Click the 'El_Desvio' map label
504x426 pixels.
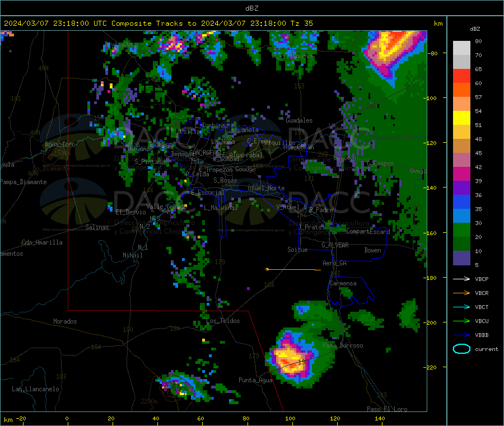click(130, 212)
